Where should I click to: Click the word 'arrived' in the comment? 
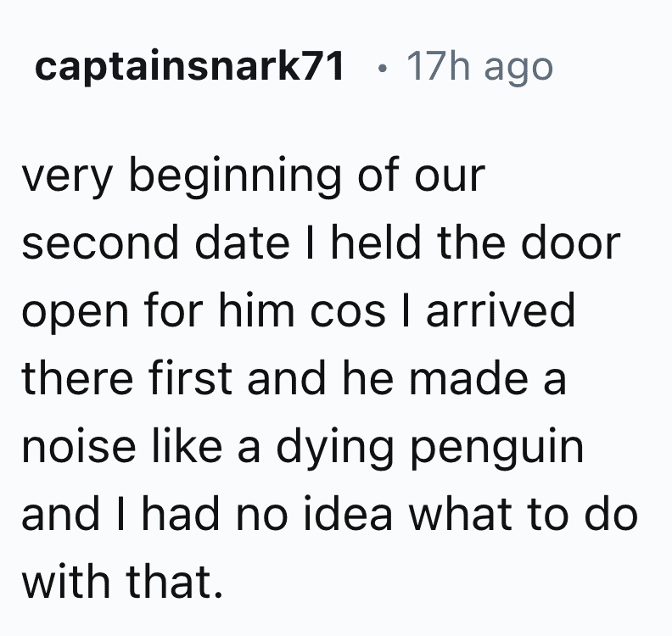coord(500,310)
